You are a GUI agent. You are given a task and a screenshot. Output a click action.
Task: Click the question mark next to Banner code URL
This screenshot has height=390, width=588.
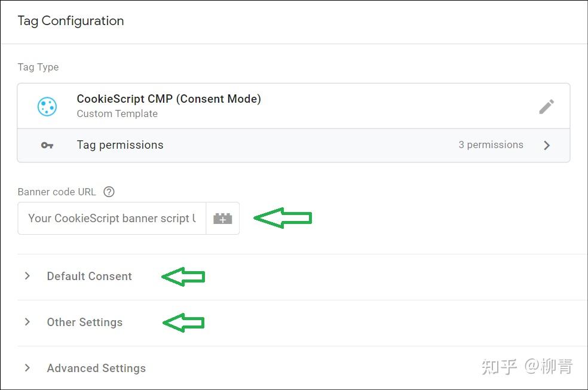click(109, 191)
